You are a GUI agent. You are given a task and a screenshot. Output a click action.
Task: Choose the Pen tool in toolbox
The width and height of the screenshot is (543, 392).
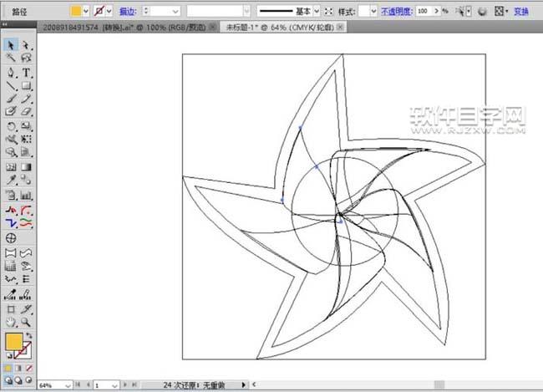point(11,73)
